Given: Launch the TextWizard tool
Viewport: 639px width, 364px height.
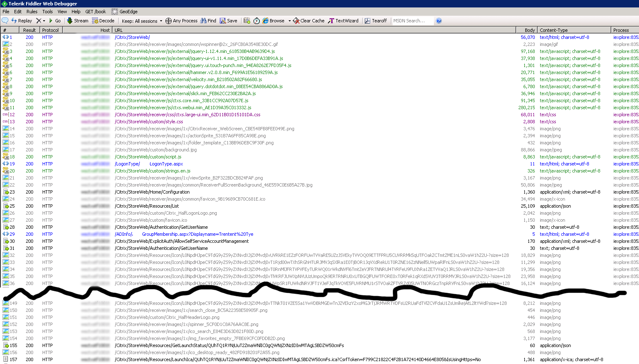Looking at the screenshot, I should (343, 21).
